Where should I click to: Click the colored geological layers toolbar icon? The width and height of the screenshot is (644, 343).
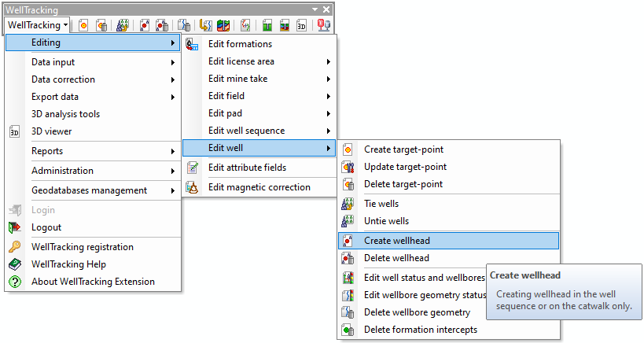click(223, 25)
